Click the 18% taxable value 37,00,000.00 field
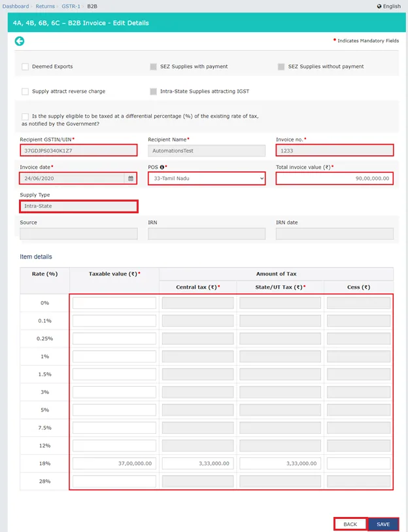 tap(114, 463)
